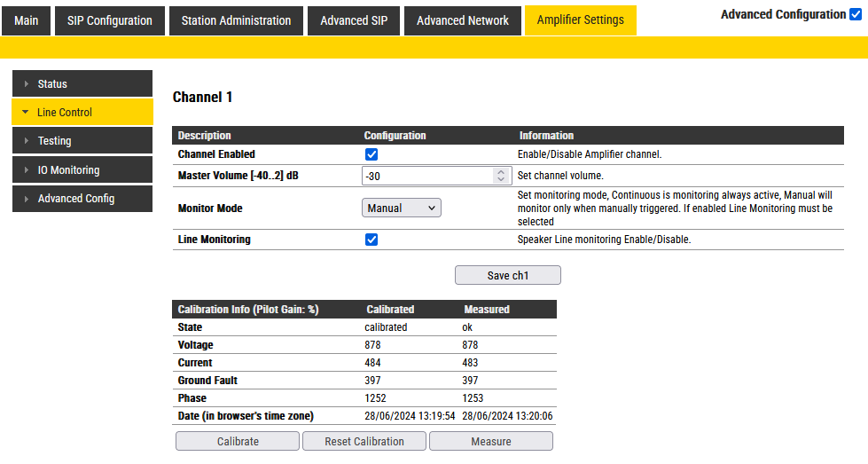Viewport: 868px width, 464px height.
Task: Select the Advanced SIP tab
Action: [x=353, y=20]
